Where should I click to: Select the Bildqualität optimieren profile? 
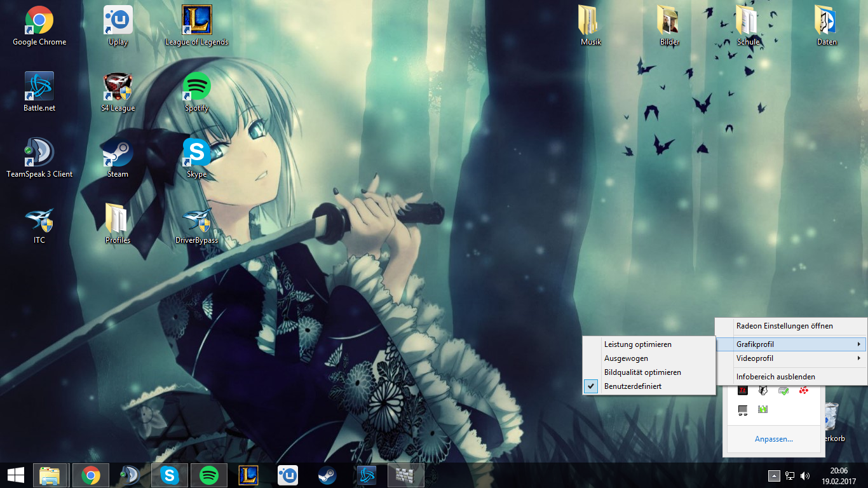pyautogui.click(x=649, y=372)
